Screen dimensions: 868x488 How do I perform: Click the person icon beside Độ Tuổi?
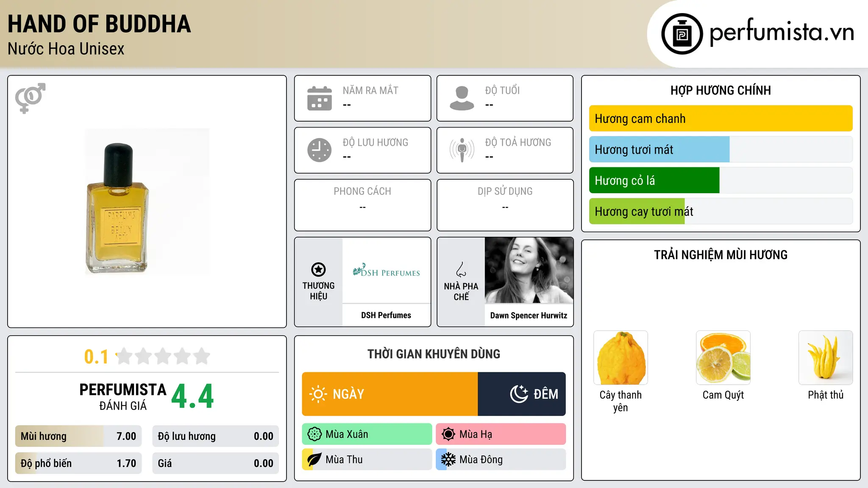point(462,98)
